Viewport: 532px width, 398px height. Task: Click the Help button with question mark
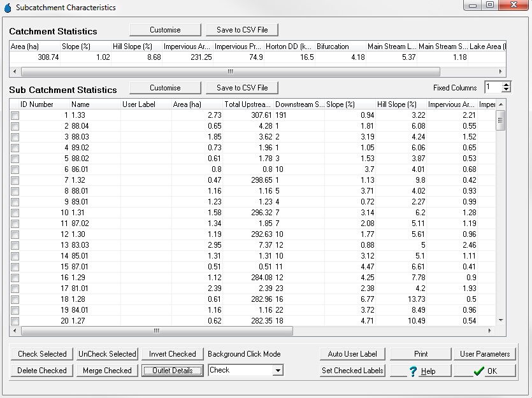point(421,371)
